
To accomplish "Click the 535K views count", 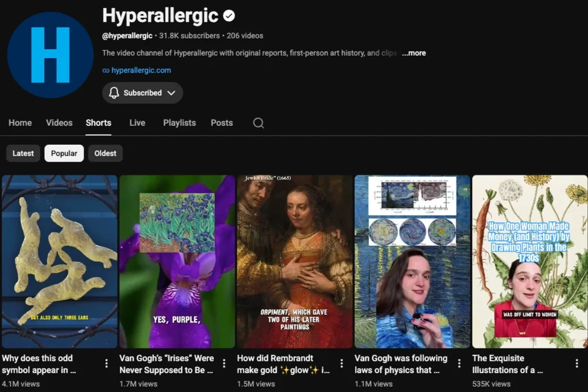I will 491,384.
